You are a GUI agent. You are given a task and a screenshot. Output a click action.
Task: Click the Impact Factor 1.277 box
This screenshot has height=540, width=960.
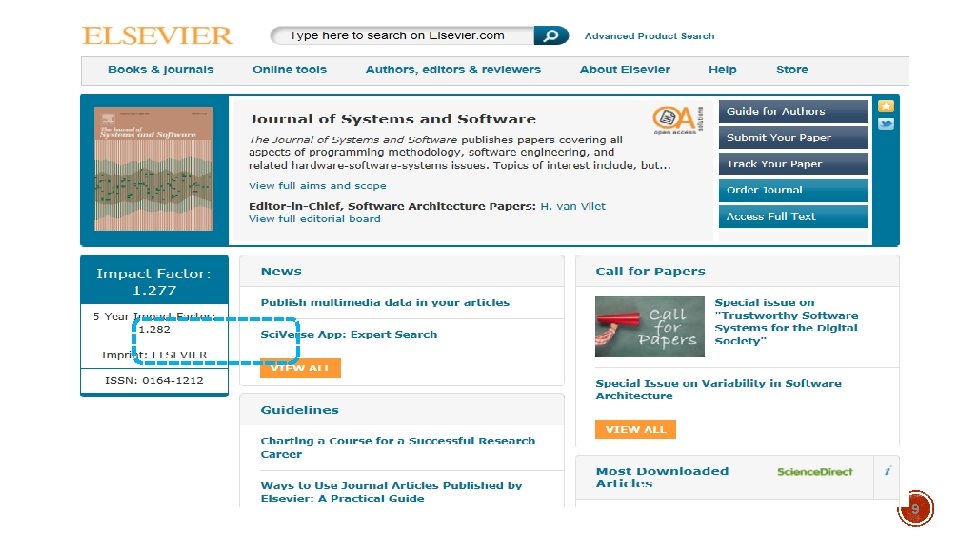click(x=154, y=282)
